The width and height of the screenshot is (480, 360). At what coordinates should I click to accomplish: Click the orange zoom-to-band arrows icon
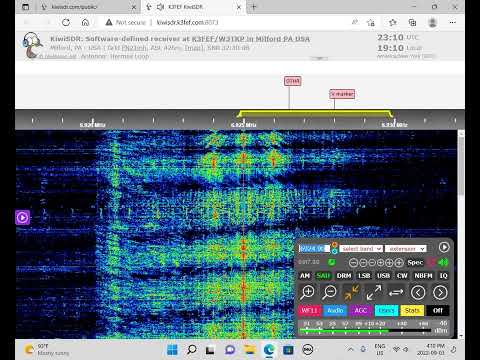tap(351, 292)
